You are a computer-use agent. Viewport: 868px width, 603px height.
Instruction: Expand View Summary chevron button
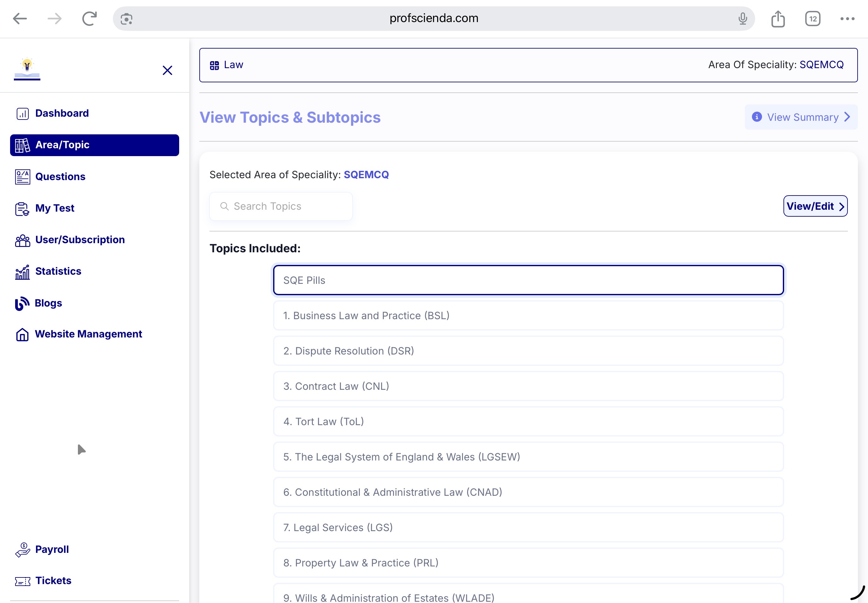801,117
